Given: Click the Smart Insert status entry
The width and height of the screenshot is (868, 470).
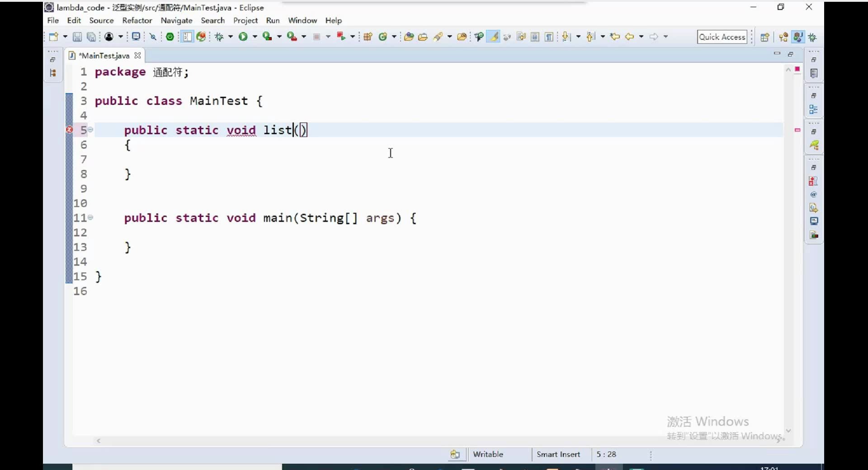Looking at the screenshot, I should [x=558, y=454].
